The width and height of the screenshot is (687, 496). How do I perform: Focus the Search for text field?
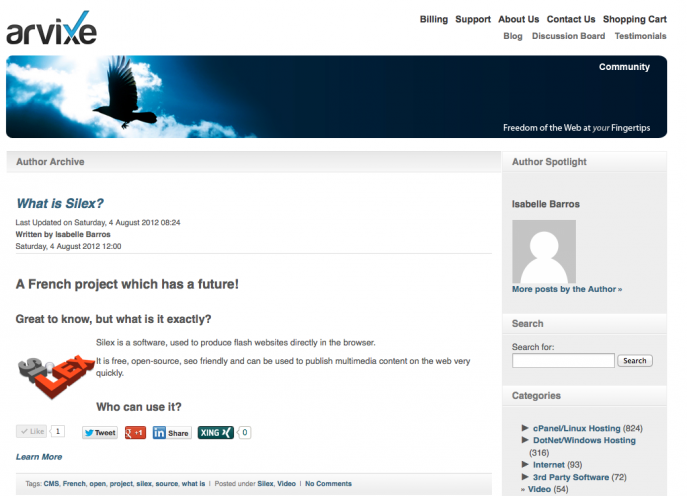(563, 360)
